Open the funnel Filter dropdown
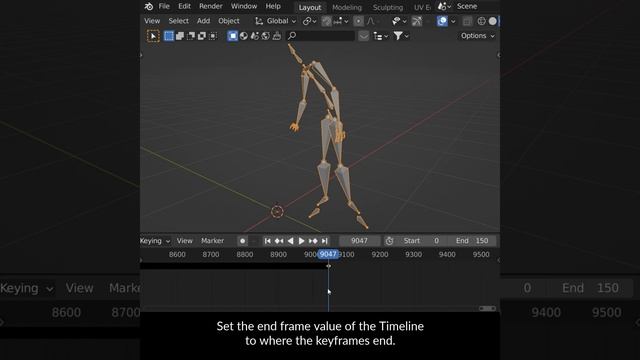The height and width of the screenshot is (360, 640). tap(401, 36)
